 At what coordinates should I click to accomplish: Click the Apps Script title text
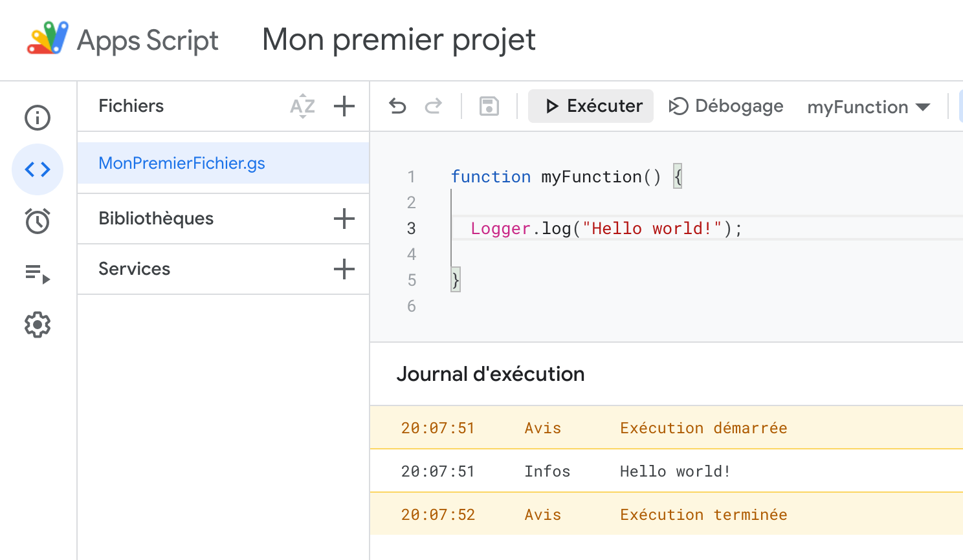(x=148, y=41)
